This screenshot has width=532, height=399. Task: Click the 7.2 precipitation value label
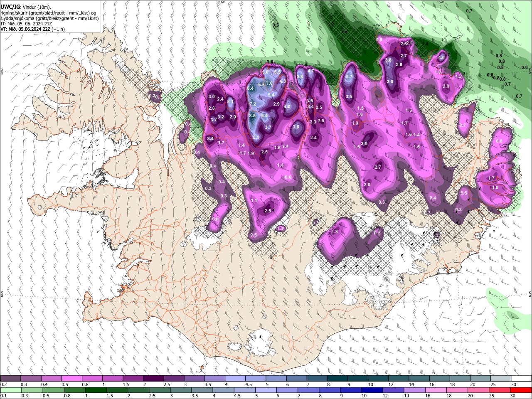tap(253, 104)
